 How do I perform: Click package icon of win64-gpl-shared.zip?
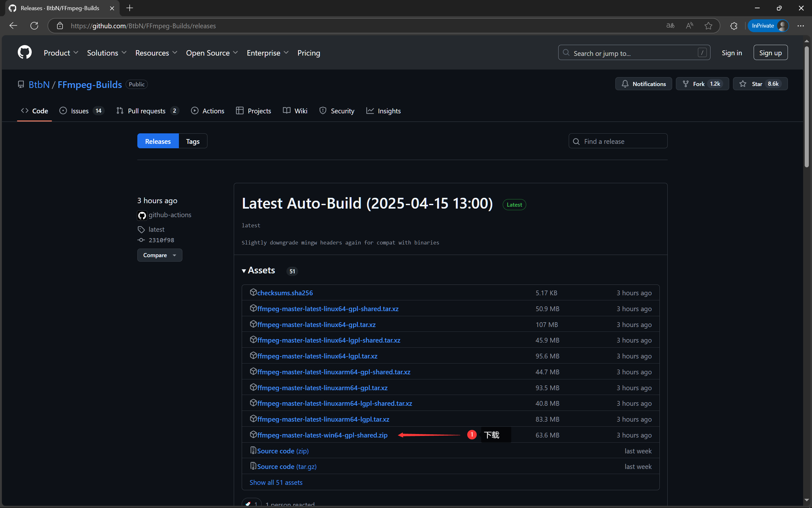point(253,434)
